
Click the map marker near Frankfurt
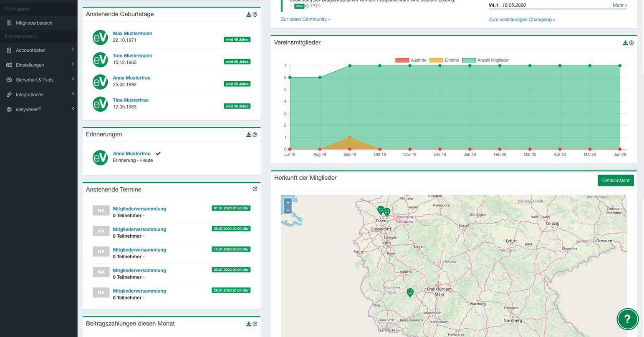410,292
